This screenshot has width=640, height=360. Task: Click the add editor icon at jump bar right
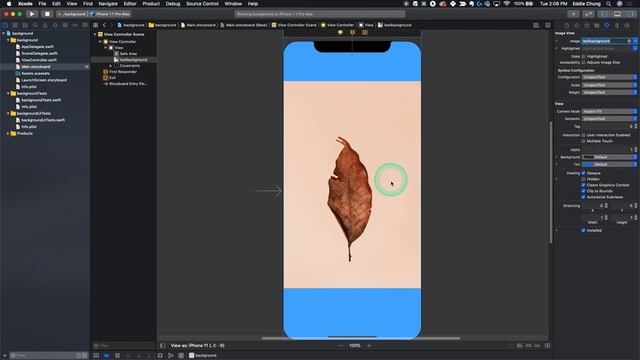tap(548, 25)
